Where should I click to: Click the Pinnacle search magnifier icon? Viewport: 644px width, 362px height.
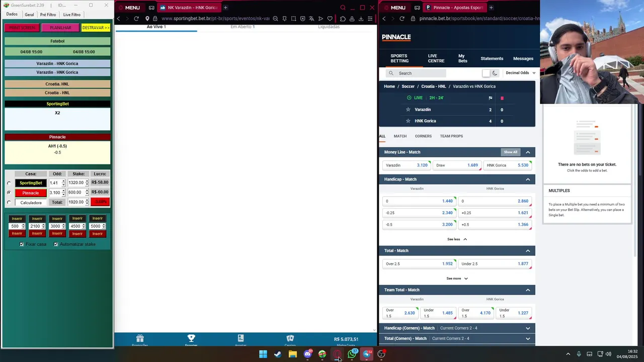click(391, 73)
